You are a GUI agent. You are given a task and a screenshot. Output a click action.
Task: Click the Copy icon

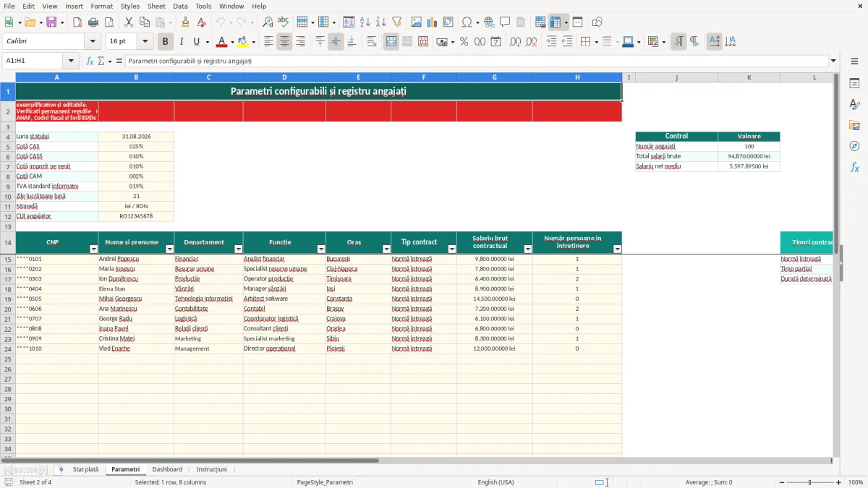(x=144, y=22)
